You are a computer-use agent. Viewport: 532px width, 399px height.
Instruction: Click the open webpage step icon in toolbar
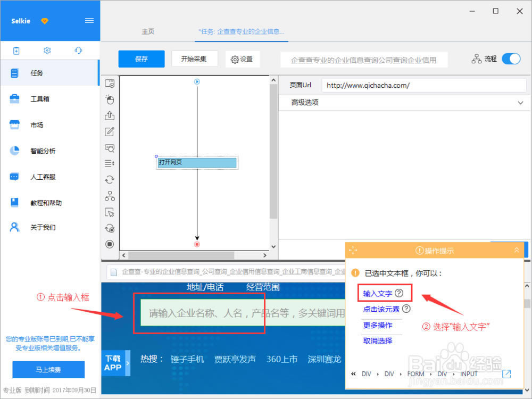pyautogui.click(x=110, y=84)
